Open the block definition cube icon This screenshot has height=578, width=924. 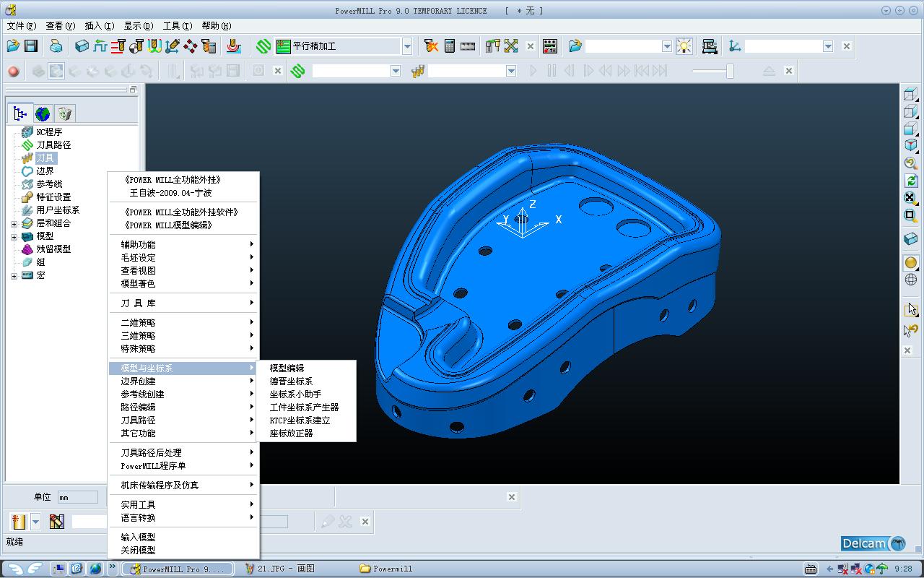tap(82, 46)
